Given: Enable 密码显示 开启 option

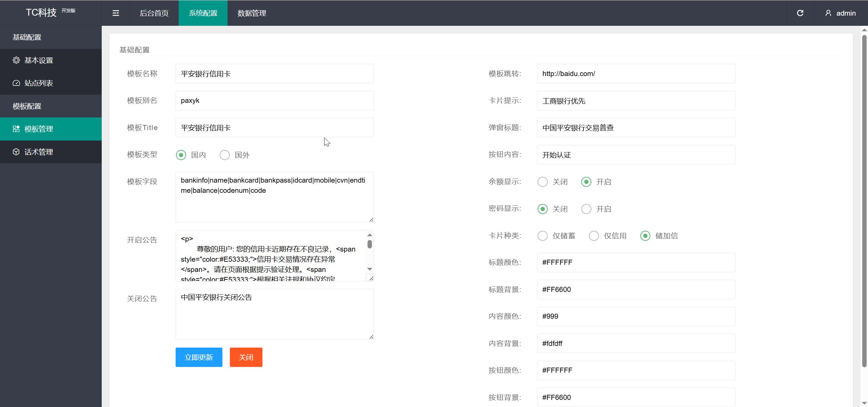Looking at the screenshot, I should point(586,209).
